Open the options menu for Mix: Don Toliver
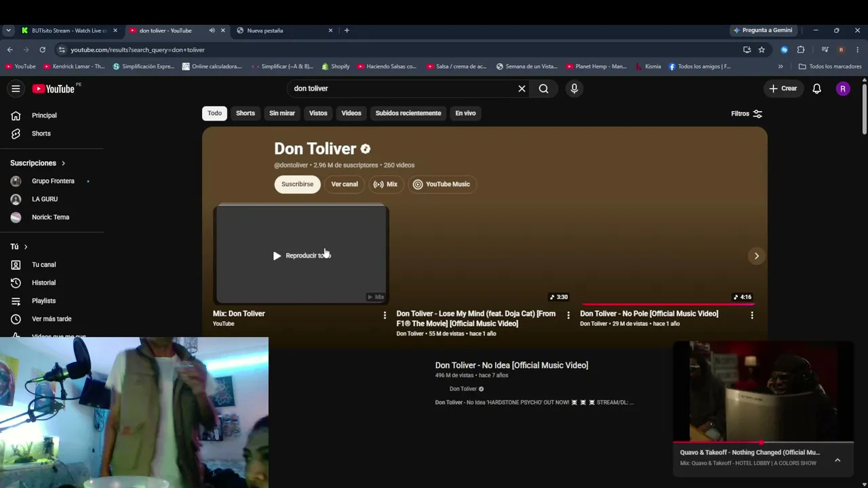 point(384,315)
